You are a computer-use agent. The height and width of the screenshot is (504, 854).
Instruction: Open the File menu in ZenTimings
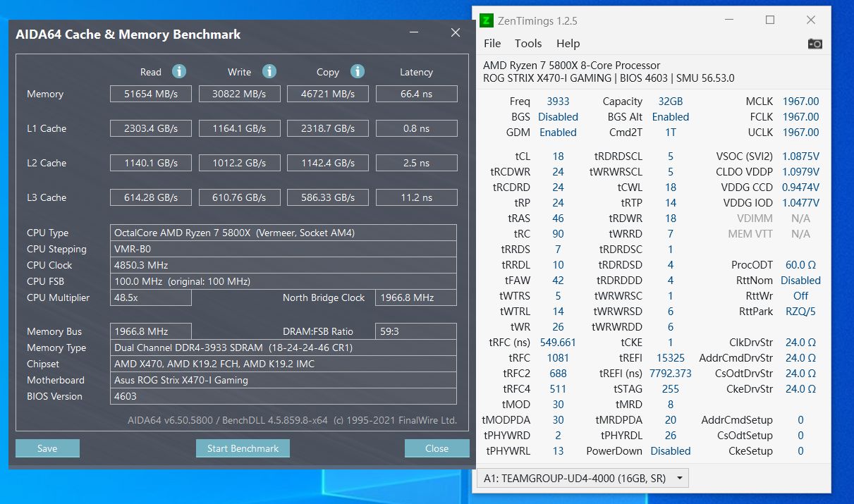pos(492,43)
